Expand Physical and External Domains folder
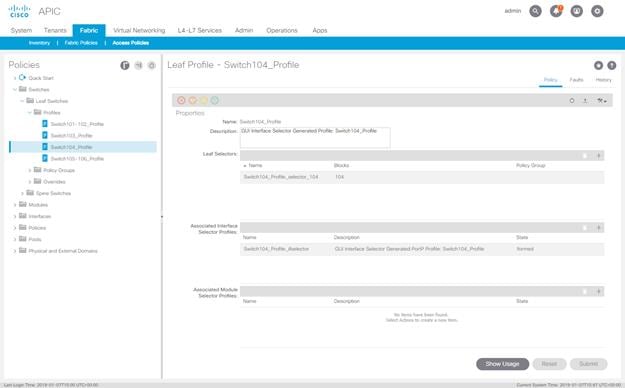Viewport: 625px width, 388px height. [x=15, y=251]
